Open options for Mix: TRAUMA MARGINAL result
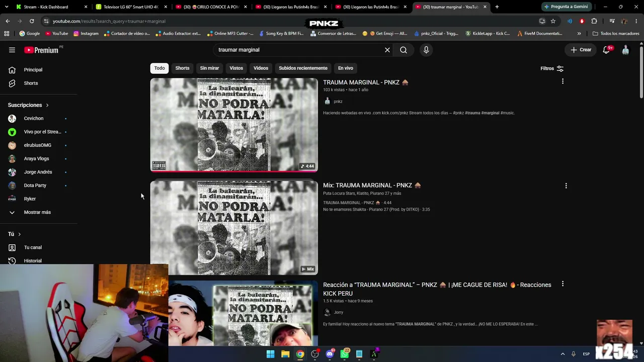 coord(566,186)
